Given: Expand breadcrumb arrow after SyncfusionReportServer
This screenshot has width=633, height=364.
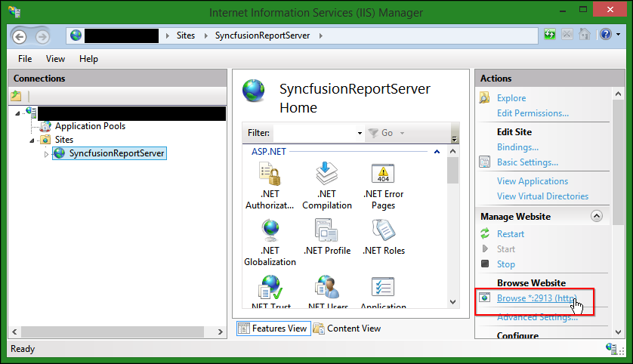Looking at the screenshot, I should coord(320,35).
